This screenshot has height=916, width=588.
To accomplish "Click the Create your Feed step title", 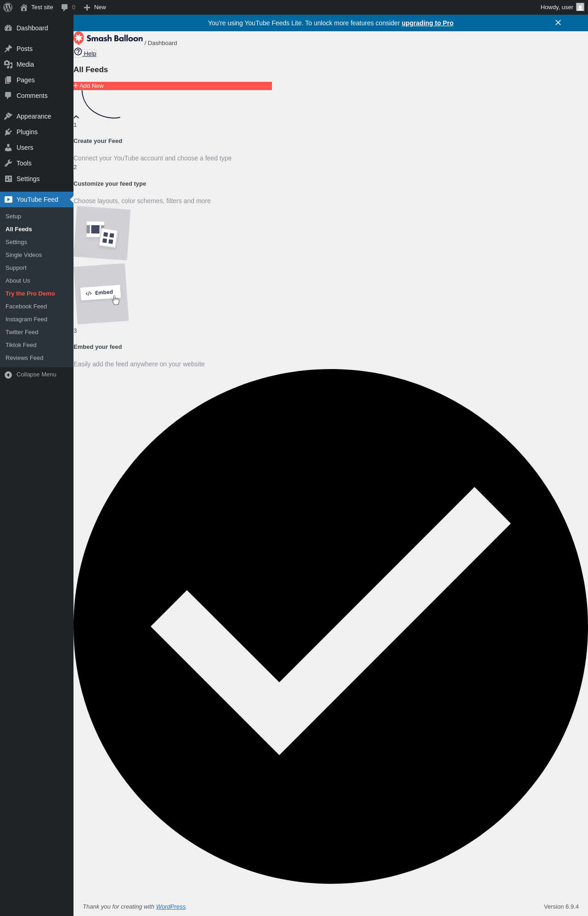I will 98,141.
